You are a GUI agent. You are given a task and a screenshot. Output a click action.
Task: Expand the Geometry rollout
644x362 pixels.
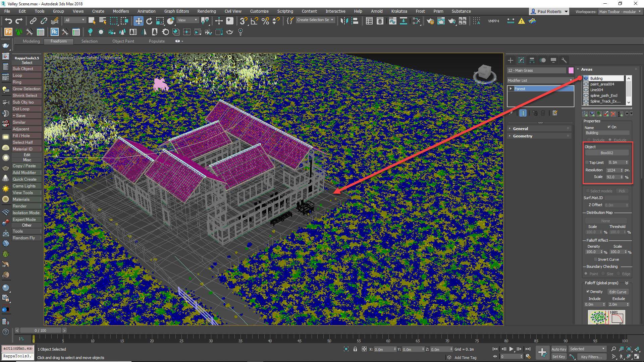523,136
